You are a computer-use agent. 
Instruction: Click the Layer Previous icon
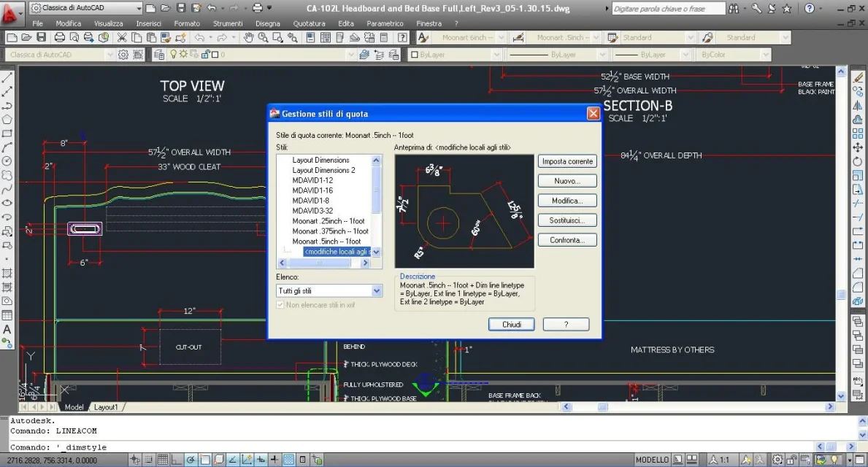coord(379,54)
